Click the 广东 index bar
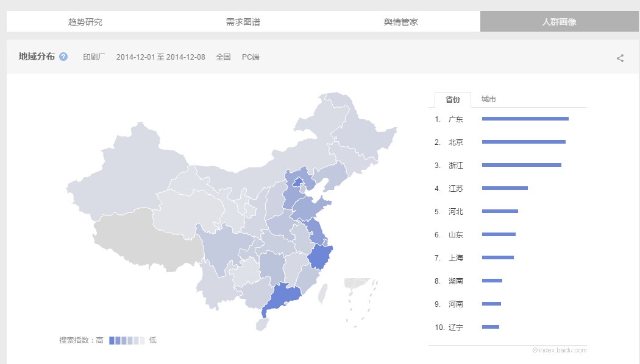Viewport: 640px width, 364px height. tap(525, 119)
